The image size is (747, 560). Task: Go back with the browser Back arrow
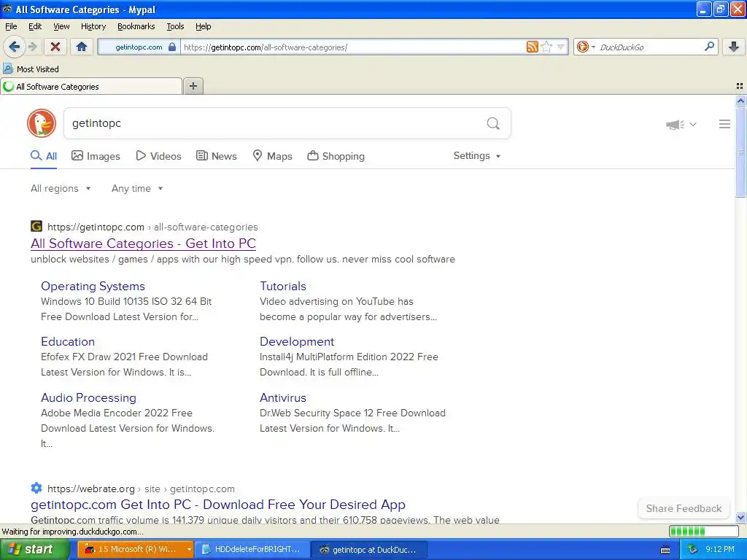[x=14, y=47]
